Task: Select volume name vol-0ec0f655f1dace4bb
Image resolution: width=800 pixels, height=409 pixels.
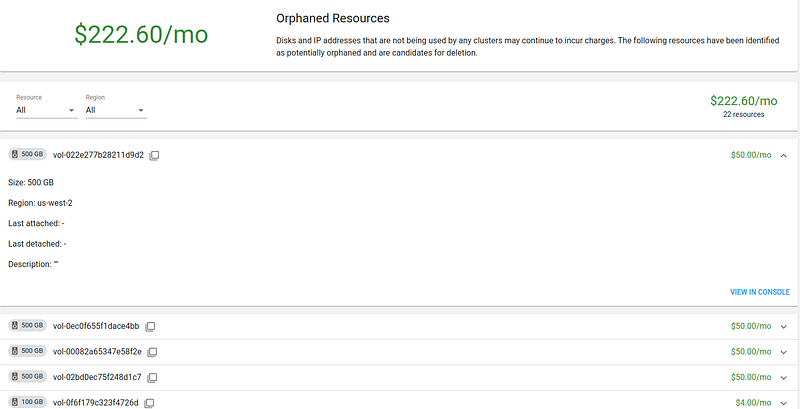Action: 96,326
